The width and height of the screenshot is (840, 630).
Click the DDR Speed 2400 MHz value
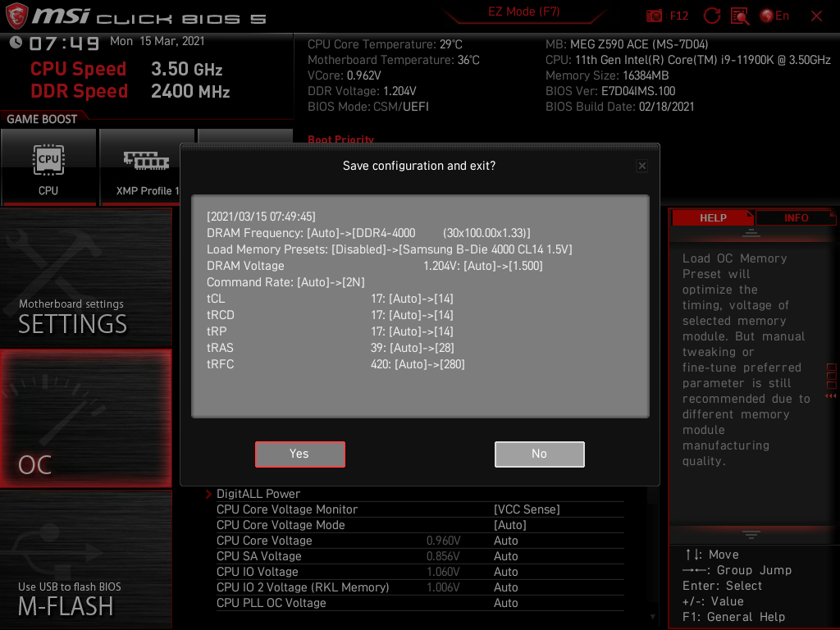[190, 91]
